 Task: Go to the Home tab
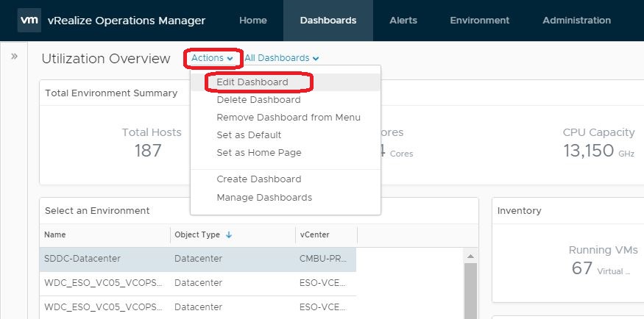tap(252, 21)
